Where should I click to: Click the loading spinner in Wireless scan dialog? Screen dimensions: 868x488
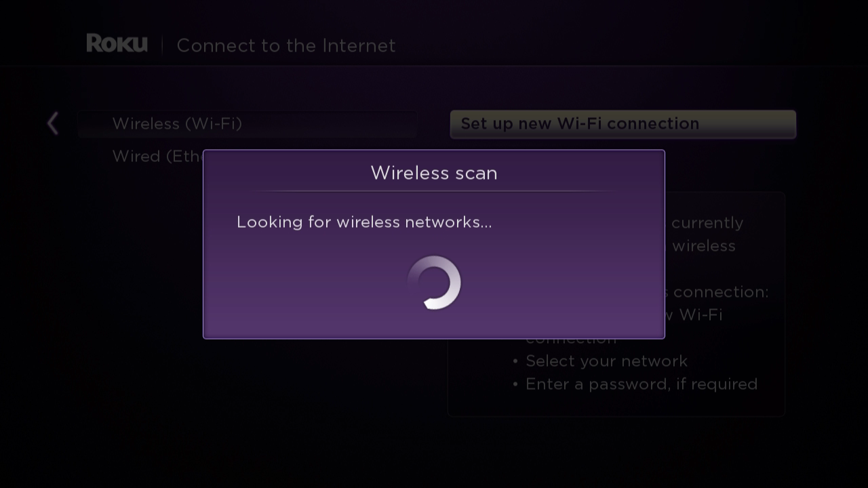[434, 283]
